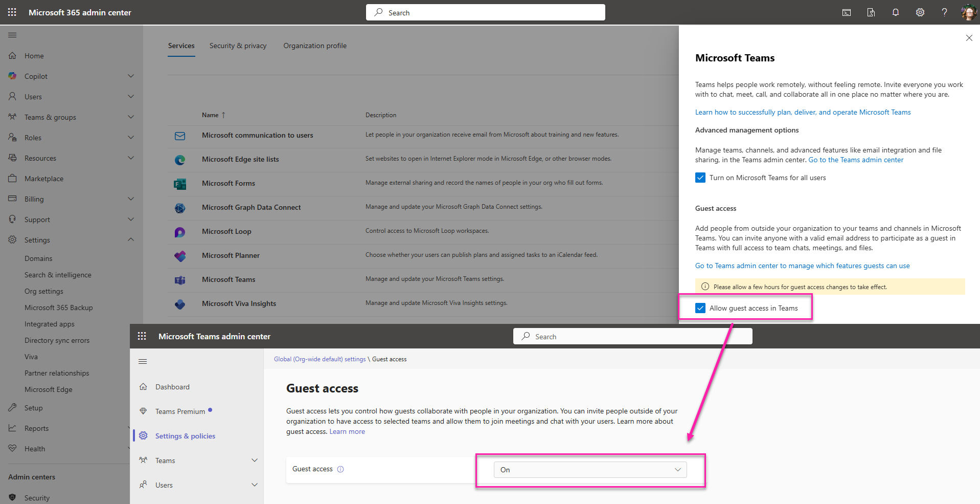Viewport: 980px width, 504px height.
Task: Switch to the Organization profile tab
Action: click(315, 46)
